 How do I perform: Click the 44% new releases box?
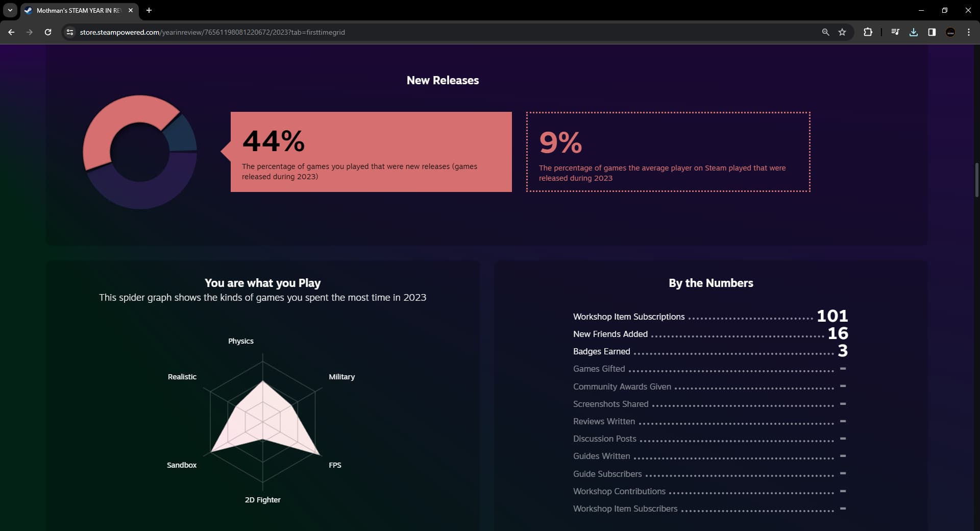[371, 152]
